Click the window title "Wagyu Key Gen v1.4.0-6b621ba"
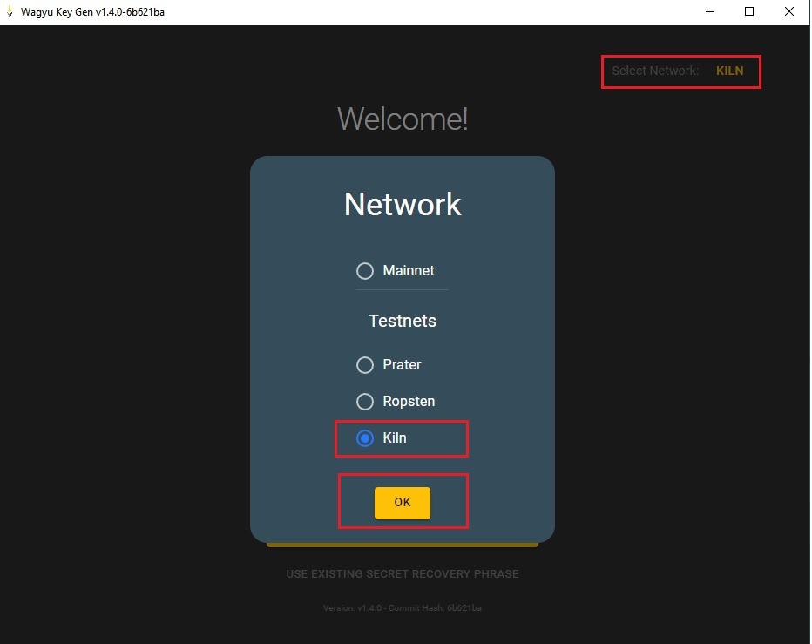Image resolution: width=812 pixels, height=644 pixels. tap(92, 12)
